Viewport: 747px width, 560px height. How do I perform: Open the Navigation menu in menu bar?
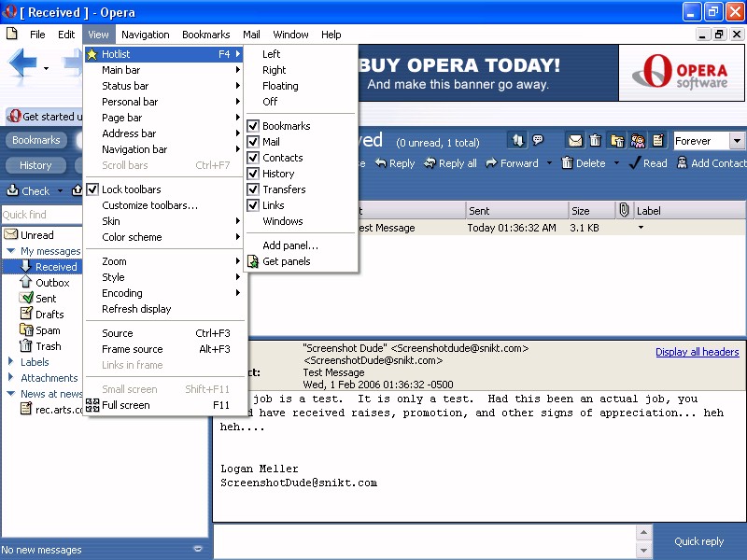(x=145, y=35)
